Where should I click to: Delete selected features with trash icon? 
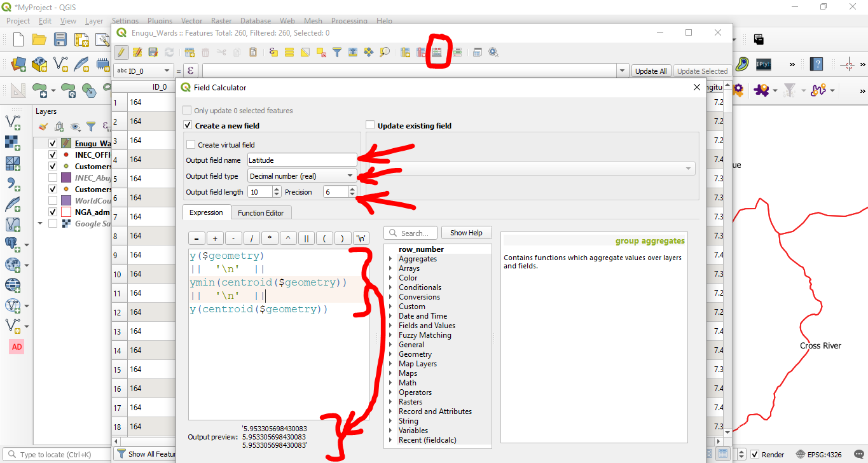205,52
